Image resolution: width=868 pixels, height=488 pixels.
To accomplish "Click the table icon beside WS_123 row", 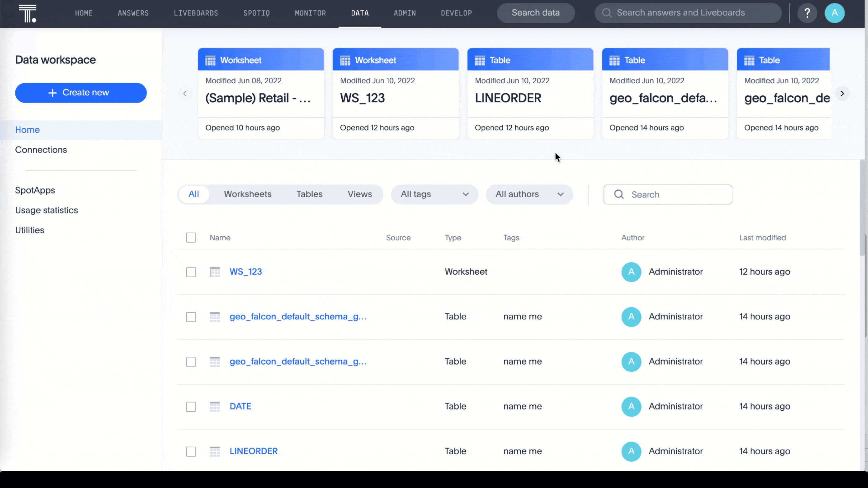I will [214, 272].
